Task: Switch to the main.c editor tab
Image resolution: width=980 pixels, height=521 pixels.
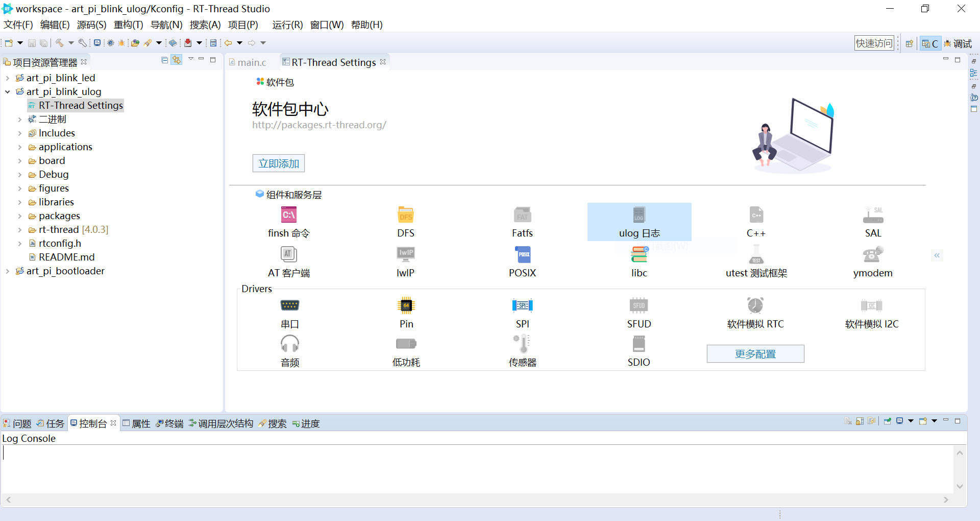Action: [x=250, y=62]
